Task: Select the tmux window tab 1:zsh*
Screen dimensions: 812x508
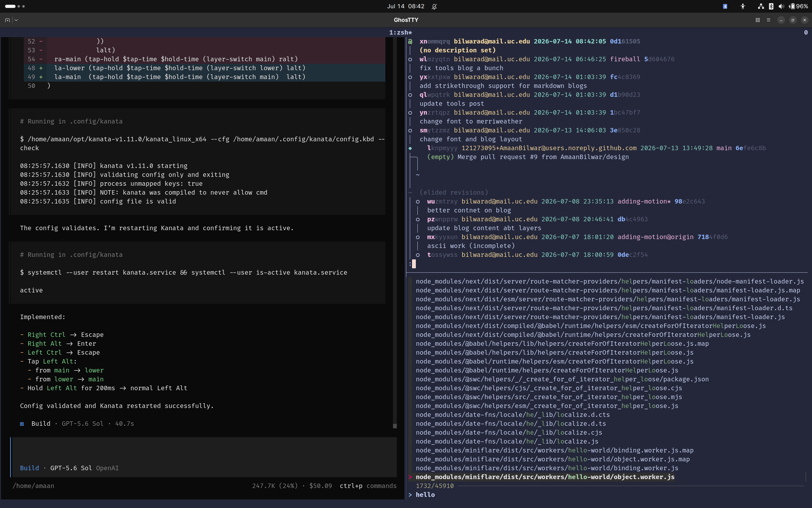Action: 400,33
